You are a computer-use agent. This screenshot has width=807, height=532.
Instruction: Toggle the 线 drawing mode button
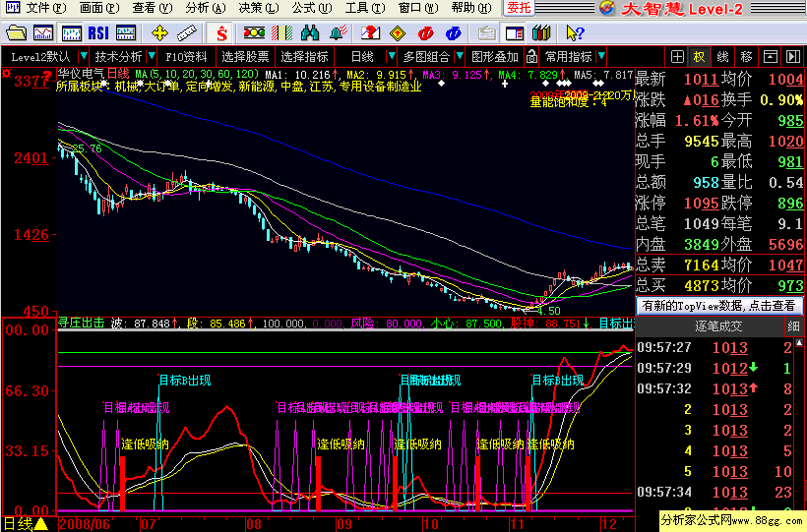pyautogui.click(x=722, y=57)
